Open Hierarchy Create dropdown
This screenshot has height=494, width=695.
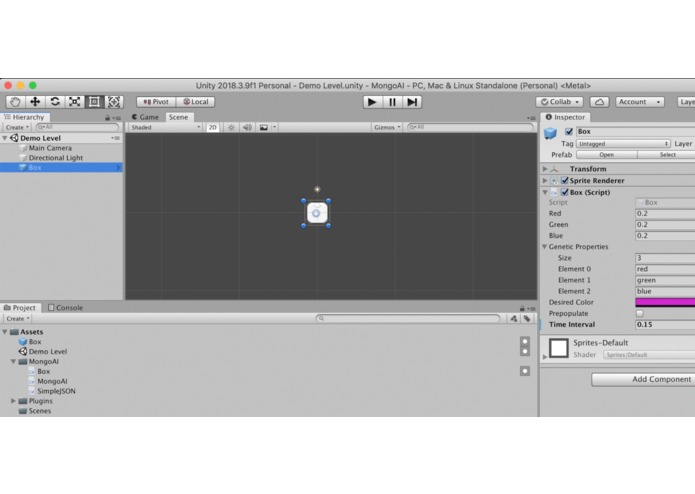pyautogui.click(x=17, y=127)
